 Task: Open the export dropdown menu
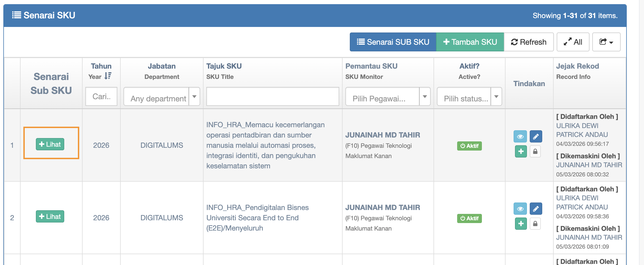tap(606, 42)
